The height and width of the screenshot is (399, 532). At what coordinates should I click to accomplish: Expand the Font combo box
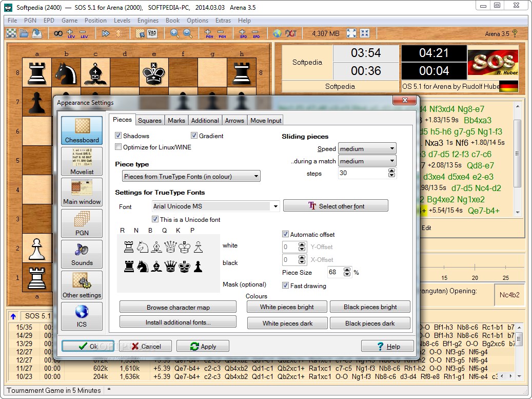point(275,206)
